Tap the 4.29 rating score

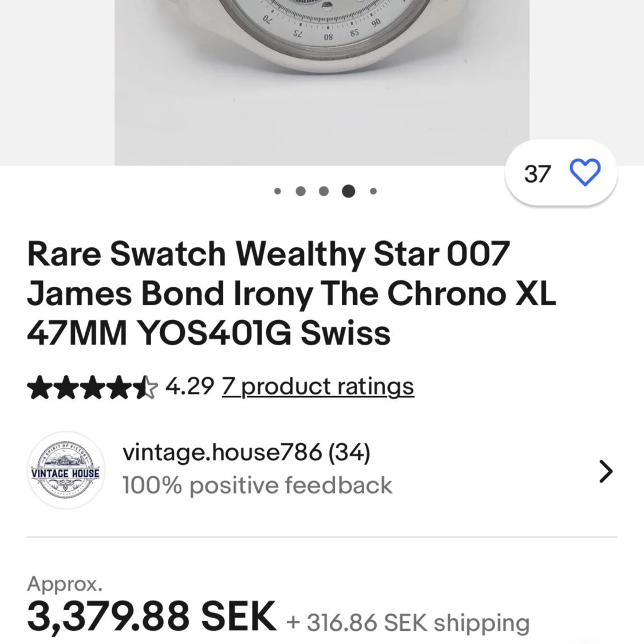[x=189, y=386]
